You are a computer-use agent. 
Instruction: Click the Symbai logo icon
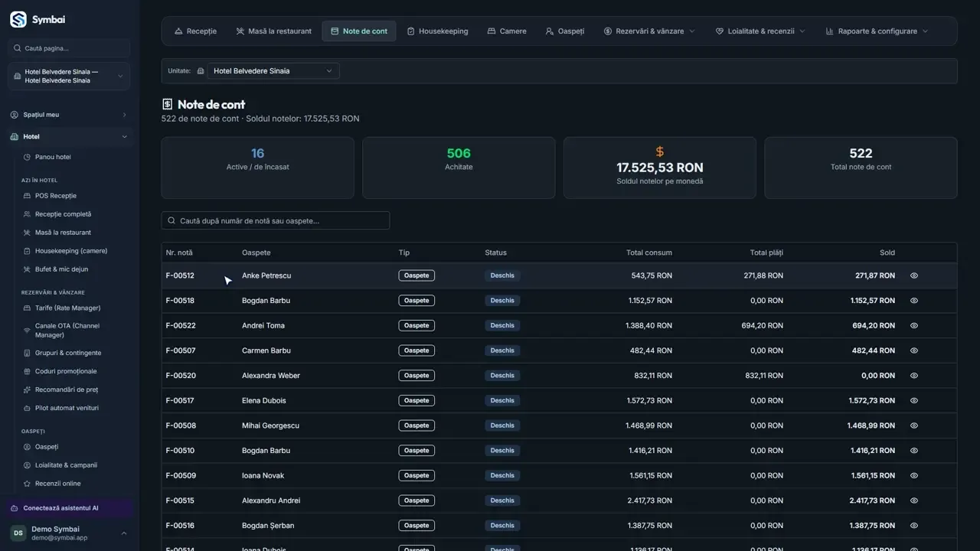click(x=18, y=19)
